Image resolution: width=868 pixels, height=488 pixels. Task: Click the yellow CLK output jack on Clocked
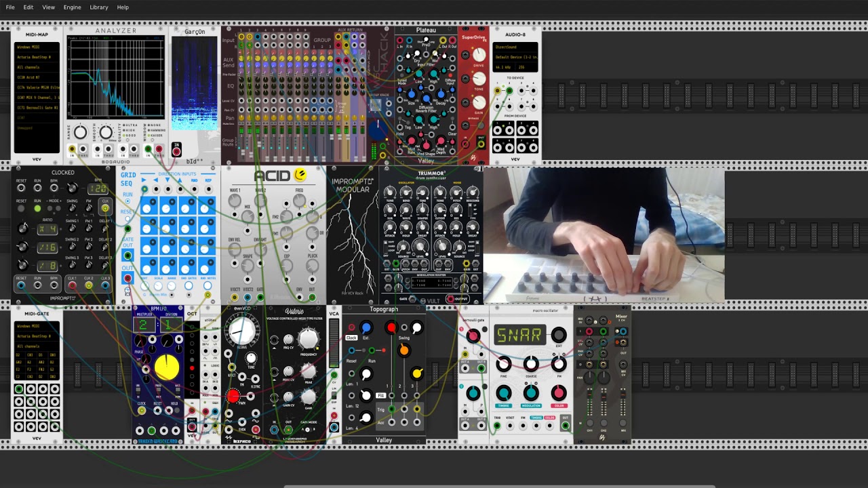[x=105, y=208]
